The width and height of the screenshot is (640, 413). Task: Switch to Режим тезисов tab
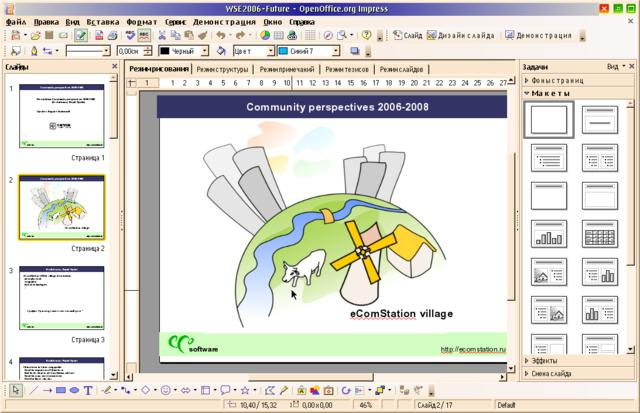[347, 69]
